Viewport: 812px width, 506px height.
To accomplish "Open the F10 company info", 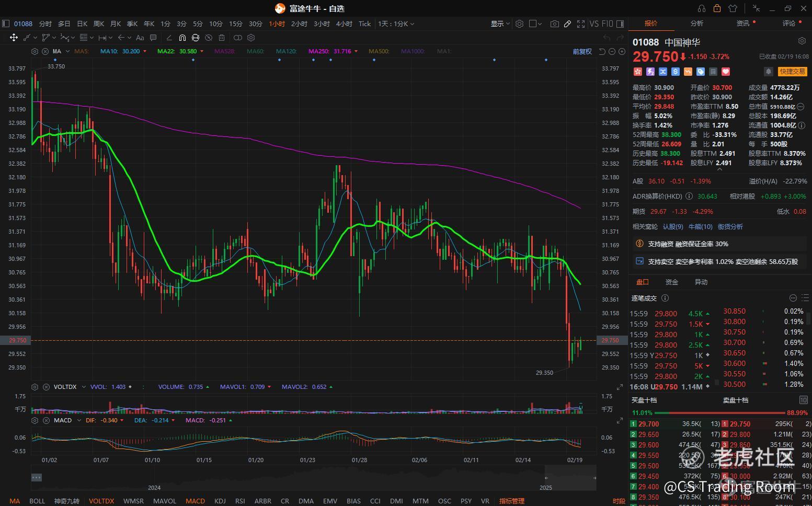I will pyautogui.click(x=607, y=24).
